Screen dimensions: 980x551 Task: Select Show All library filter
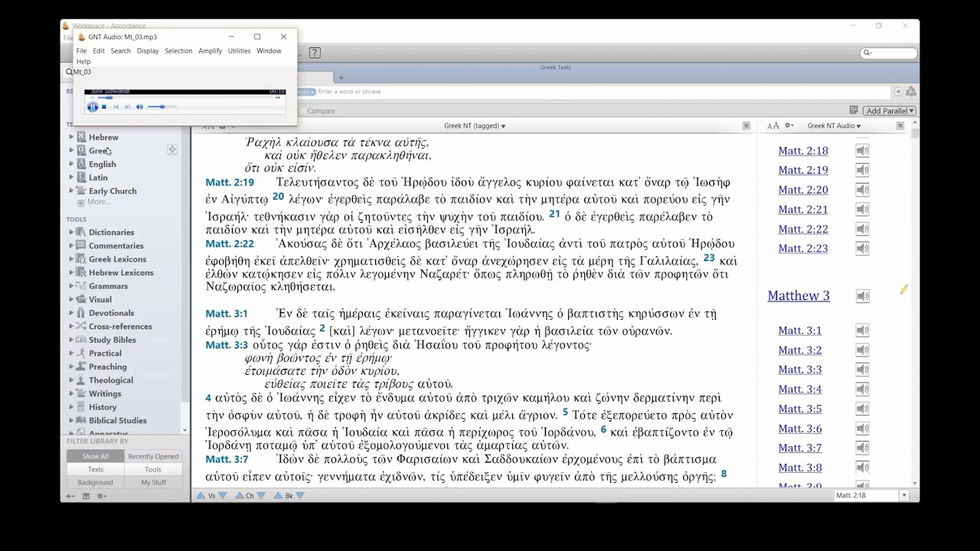[96, 456]
